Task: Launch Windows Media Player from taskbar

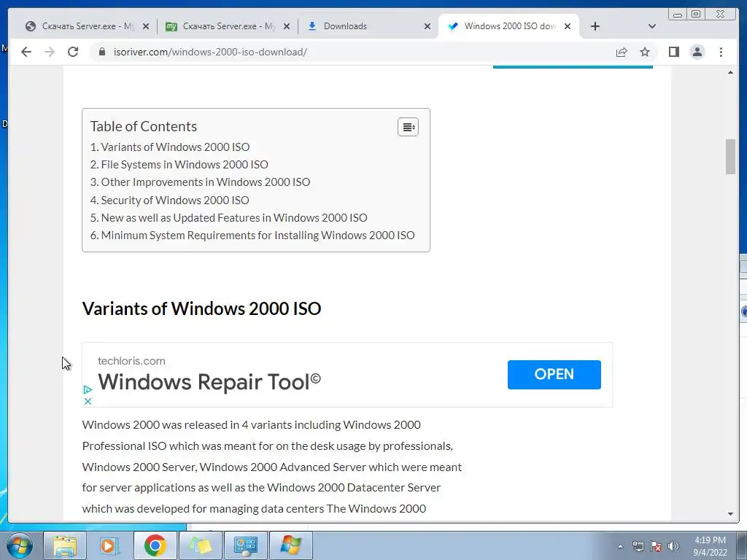Action: pyautogui.click(x=109, y=545)
